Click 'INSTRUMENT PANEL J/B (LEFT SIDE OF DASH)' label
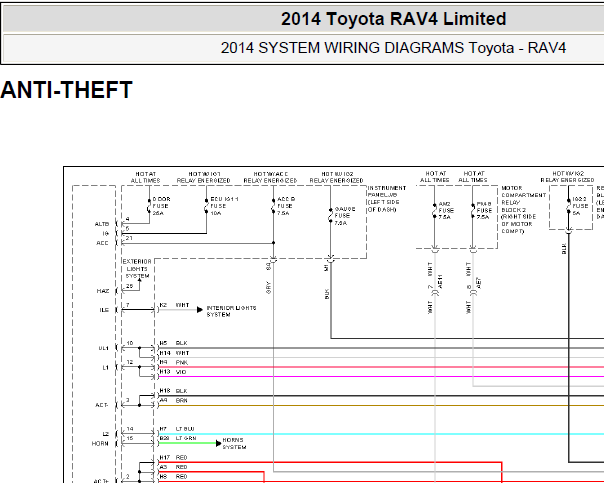Viewport: 604px width, 483px height. [x=387, y=199]
